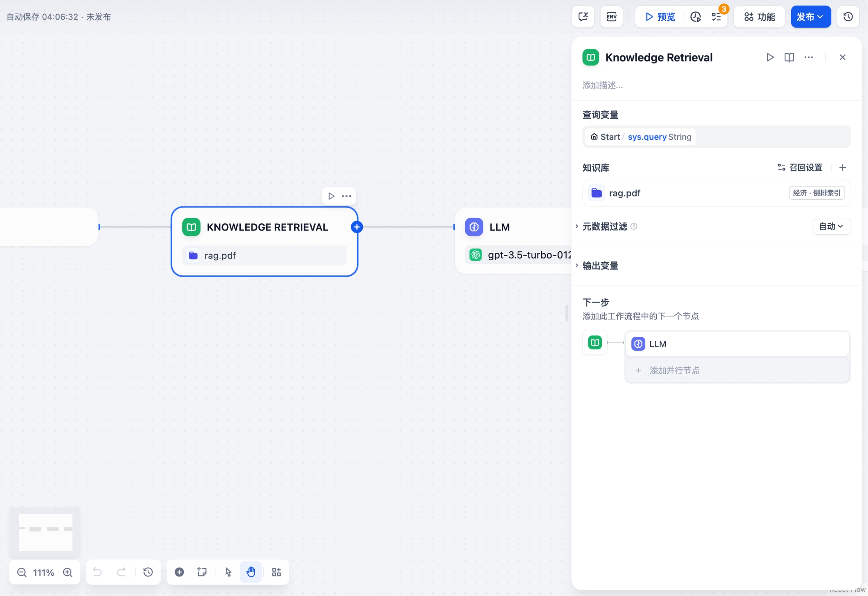Switch to pointer mode
The width and height of the screenshot is (868, 596).
click(x=228, y=572)
